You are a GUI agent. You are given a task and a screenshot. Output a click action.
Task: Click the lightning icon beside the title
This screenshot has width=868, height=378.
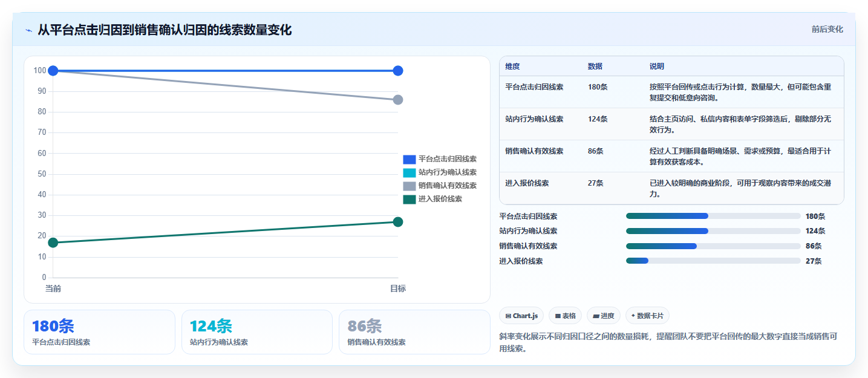28,30
